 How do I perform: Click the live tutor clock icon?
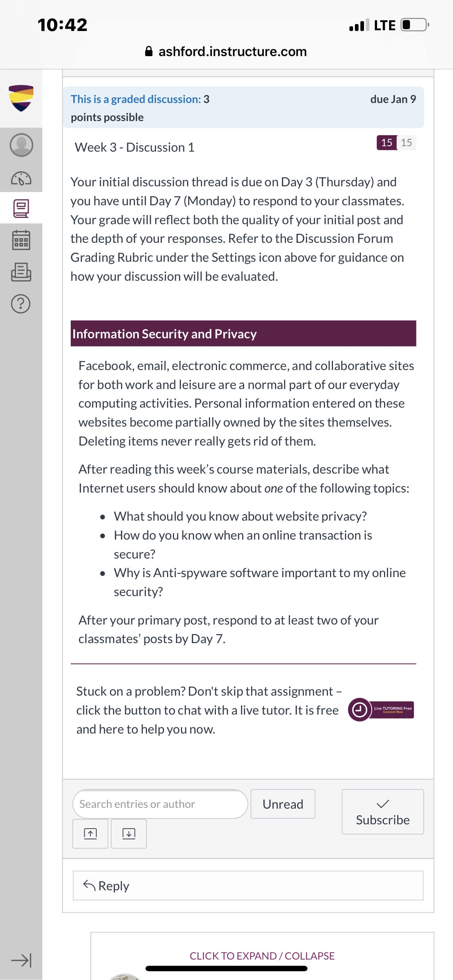click(x=359, y=709)
